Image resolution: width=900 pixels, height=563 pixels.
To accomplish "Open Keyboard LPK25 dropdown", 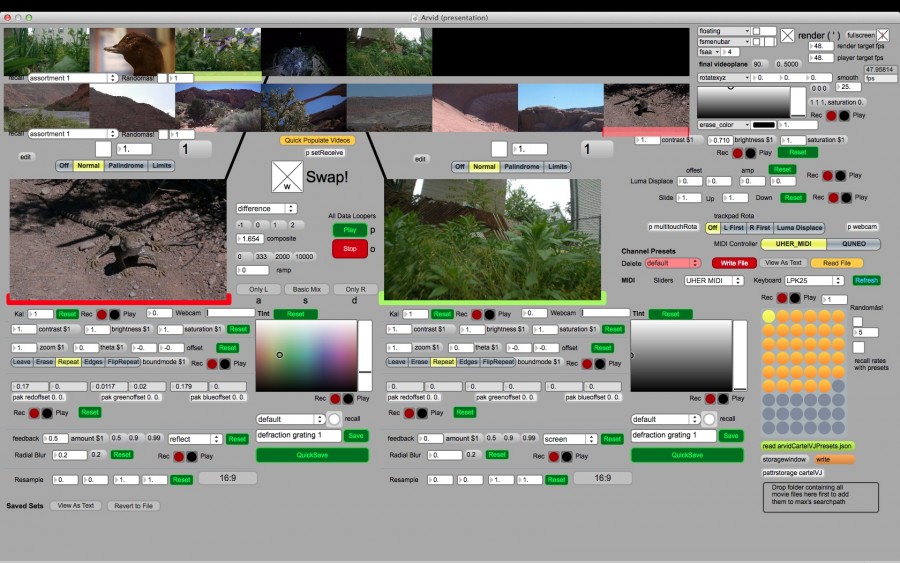I will tap(814, 281).
